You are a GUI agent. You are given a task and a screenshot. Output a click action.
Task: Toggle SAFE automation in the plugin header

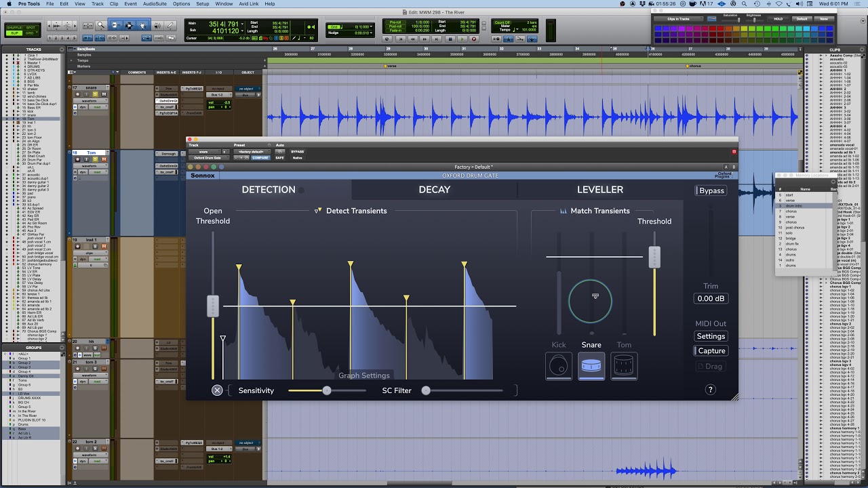[279, 158]
